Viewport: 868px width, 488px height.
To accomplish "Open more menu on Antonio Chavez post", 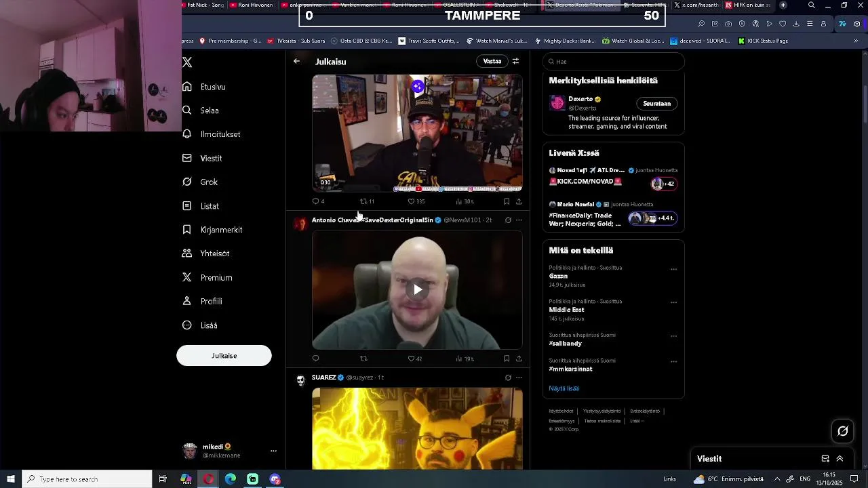I will [519, 220].
